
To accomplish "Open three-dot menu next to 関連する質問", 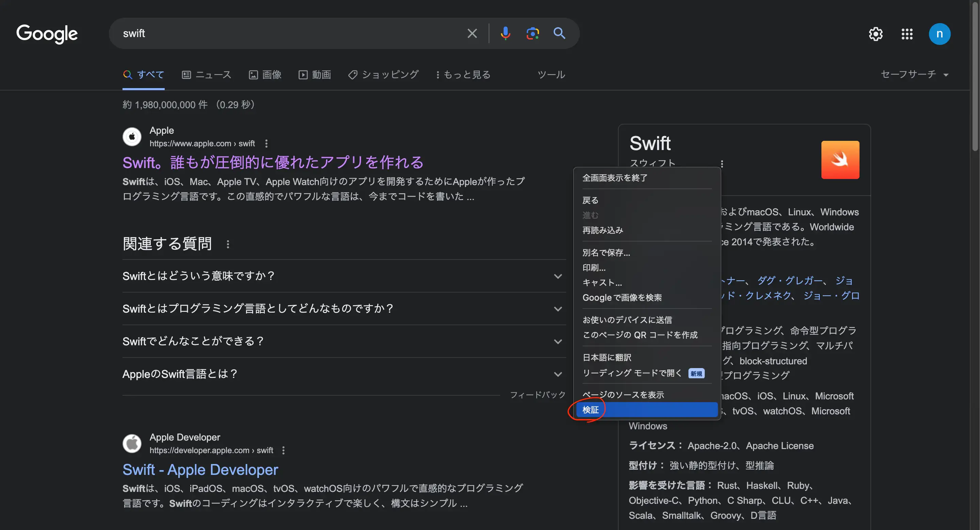I will click(x=228, y=244).
